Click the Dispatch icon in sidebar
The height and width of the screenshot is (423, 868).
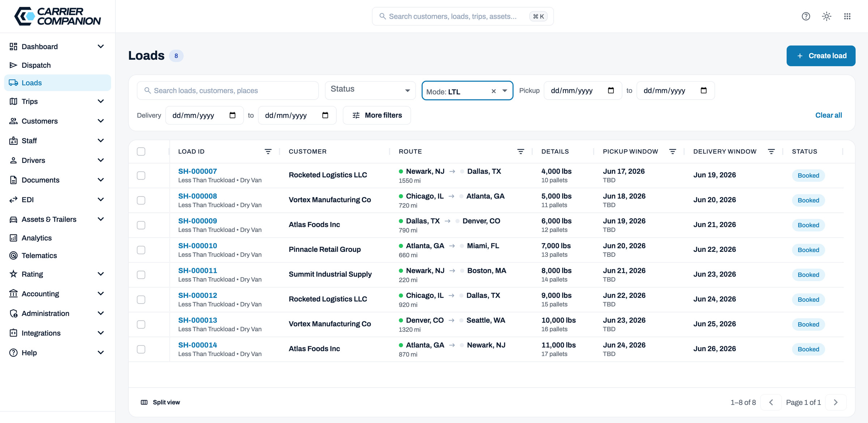[13, 65]
